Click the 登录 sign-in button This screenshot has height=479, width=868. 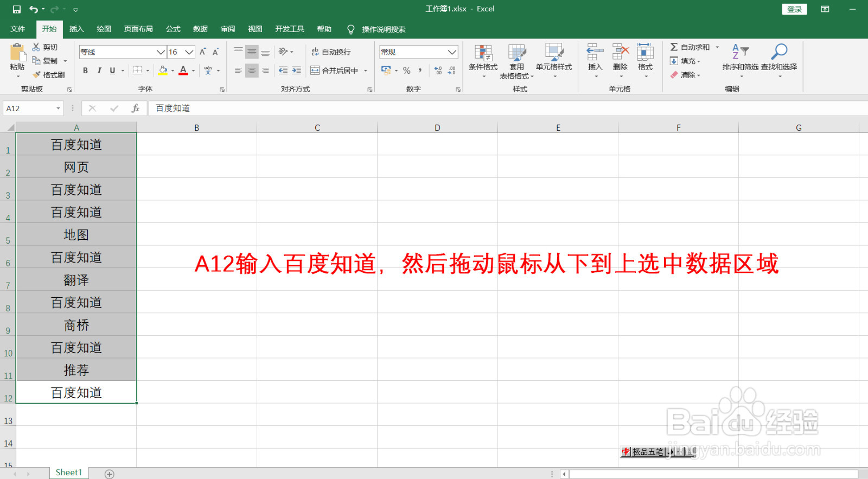pyautogui.click(x=794, y=9)
